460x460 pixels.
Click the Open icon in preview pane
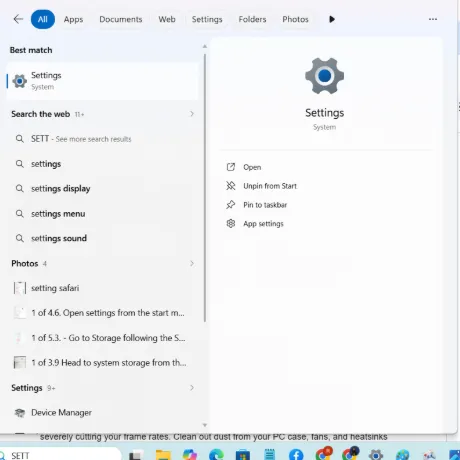(231, 167)
